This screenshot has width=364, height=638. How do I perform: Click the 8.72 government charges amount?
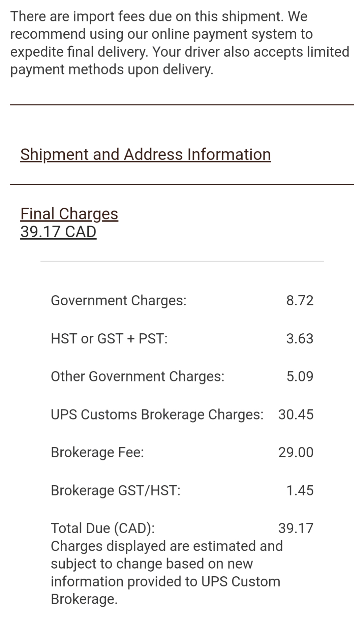tap(300, 301)
